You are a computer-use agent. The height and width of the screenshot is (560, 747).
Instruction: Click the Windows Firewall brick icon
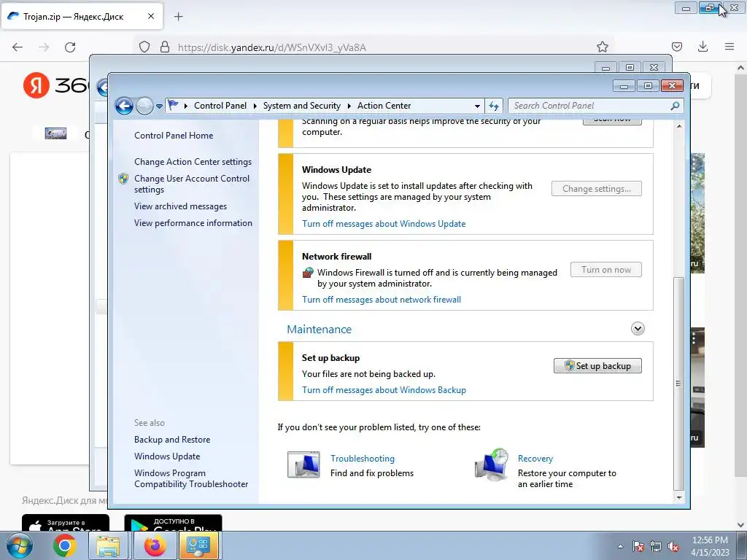(309, 273)
